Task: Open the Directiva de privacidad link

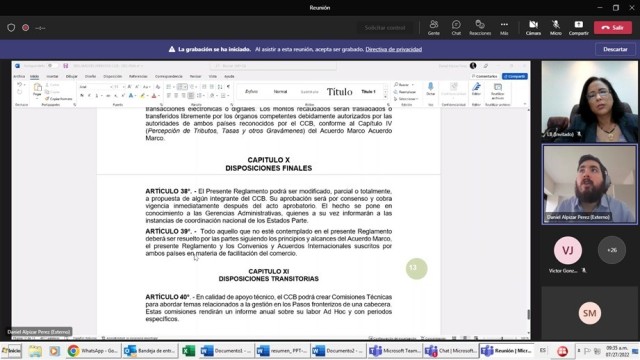Action: (393, 49)
